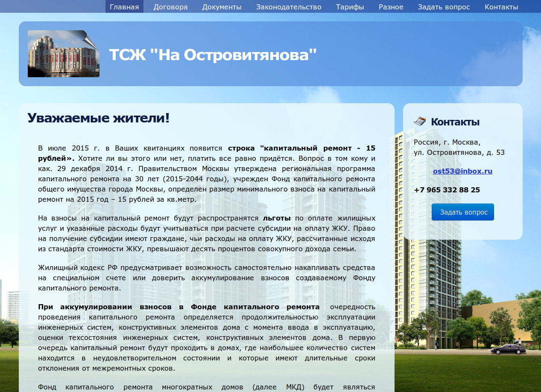
Task: Open the Документы section
Action: [222, 7]
